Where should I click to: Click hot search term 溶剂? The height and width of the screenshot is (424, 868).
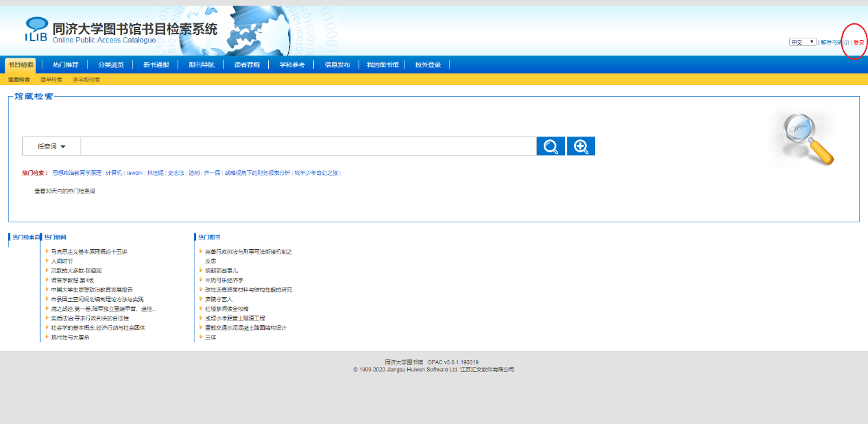point(194,173)
